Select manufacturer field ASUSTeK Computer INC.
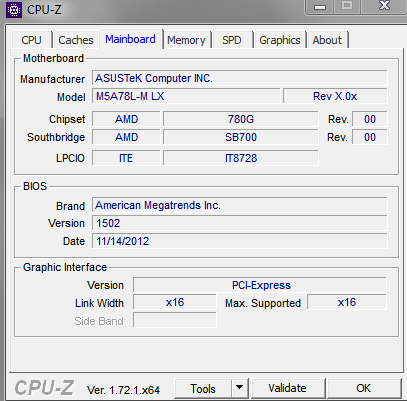This screenshot has height=401, width=407. click(x=240, y=78)
